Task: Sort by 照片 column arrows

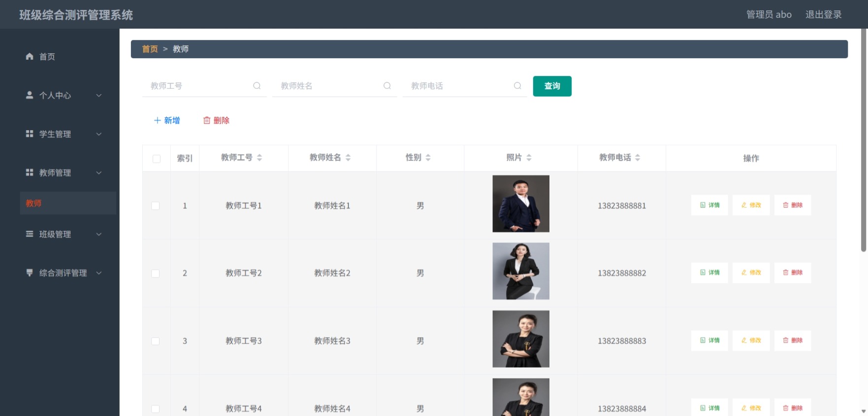Action: point(529,158)
